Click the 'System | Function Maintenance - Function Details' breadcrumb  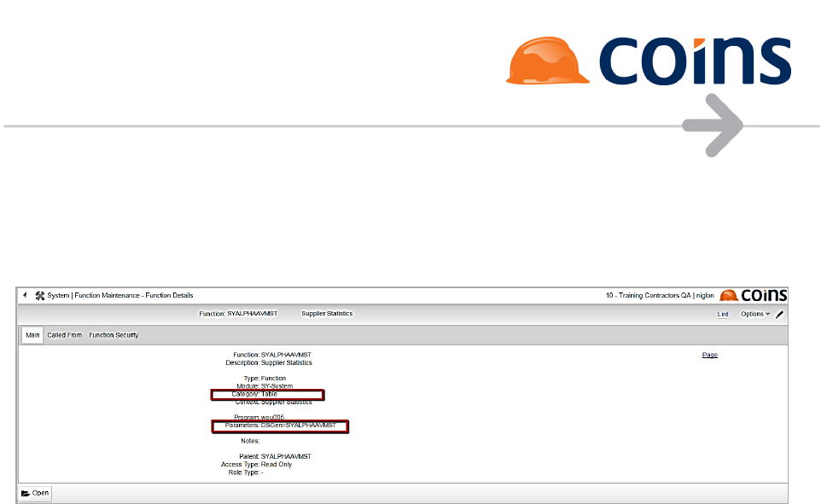pyautogui.click(x=119, y=295)
